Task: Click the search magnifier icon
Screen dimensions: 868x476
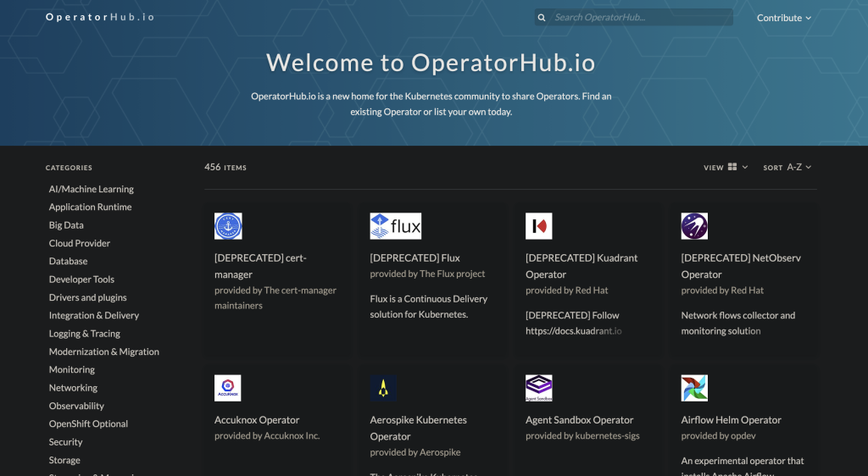Action: 542,18
